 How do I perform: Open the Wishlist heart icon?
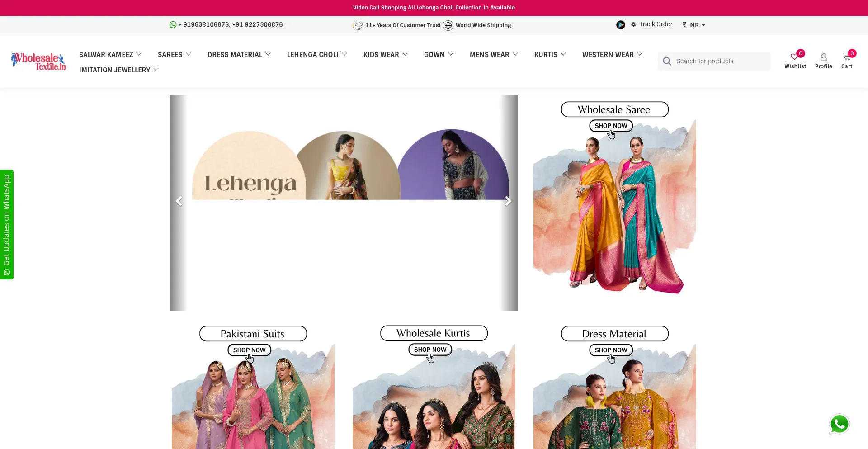795,57
